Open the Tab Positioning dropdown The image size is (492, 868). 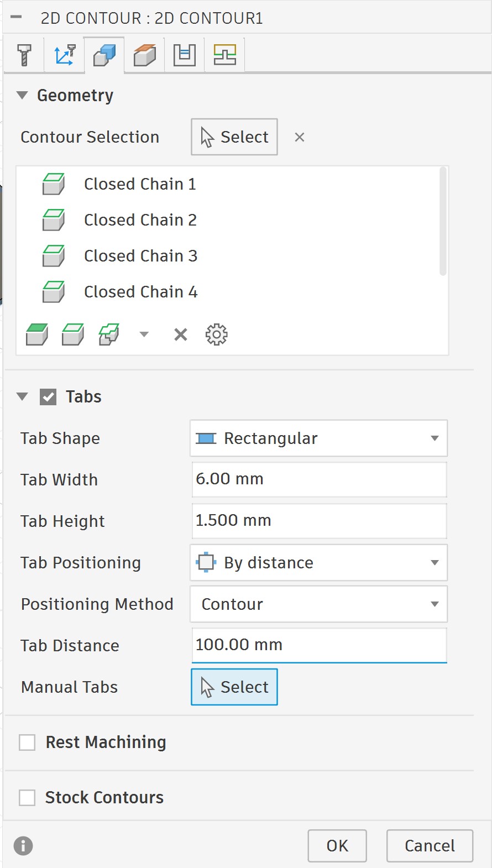tap(318, 563)
